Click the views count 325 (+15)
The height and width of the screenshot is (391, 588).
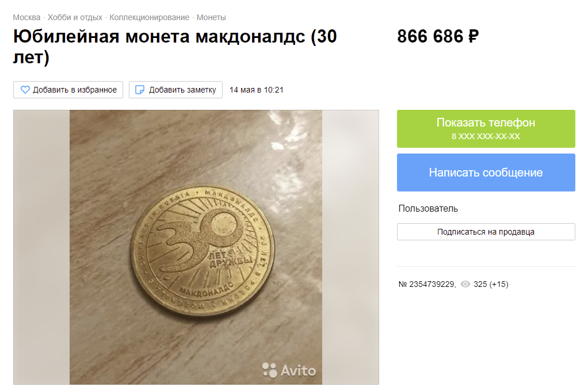pyautogui.click(x=491, y=284)
